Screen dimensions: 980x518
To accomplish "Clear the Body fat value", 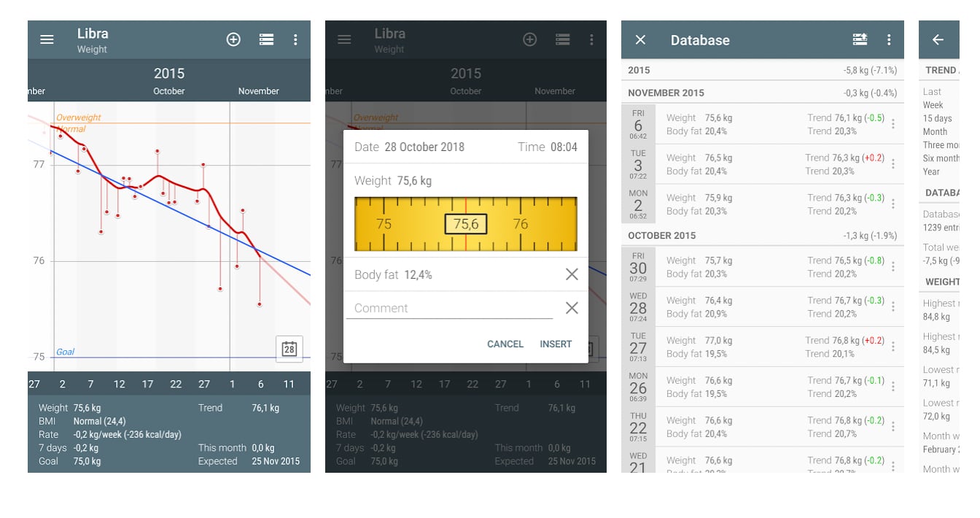I will pos(572,274).
